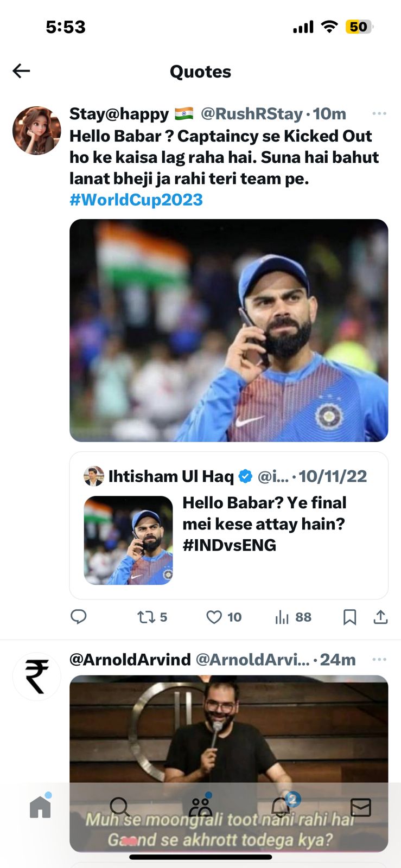Open more options for ArnoldArvind tweet
The width and height of the screenshot is (401, 868).
pos(379,659)
